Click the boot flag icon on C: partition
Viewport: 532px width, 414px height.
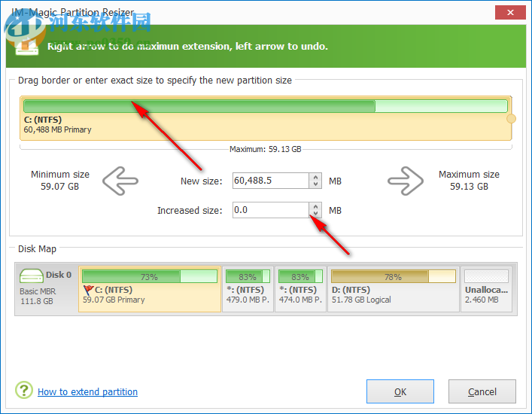pos(88,290)
